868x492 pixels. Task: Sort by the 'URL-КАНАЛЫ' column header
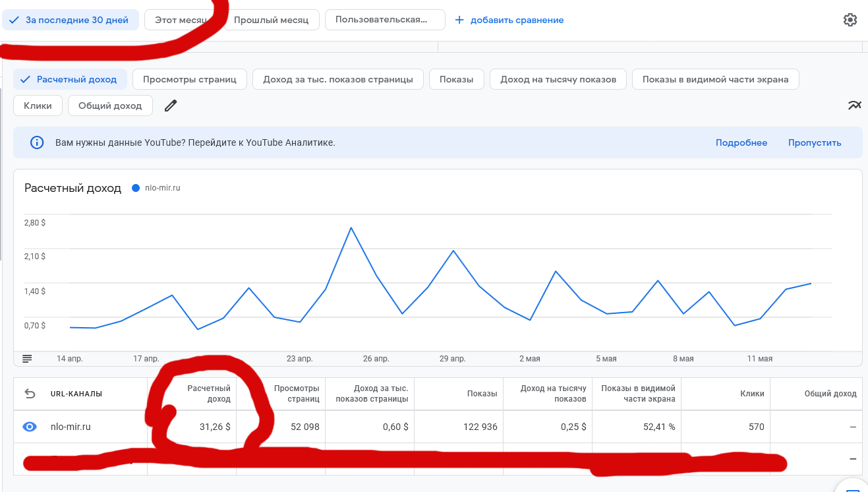coord(76,394)
